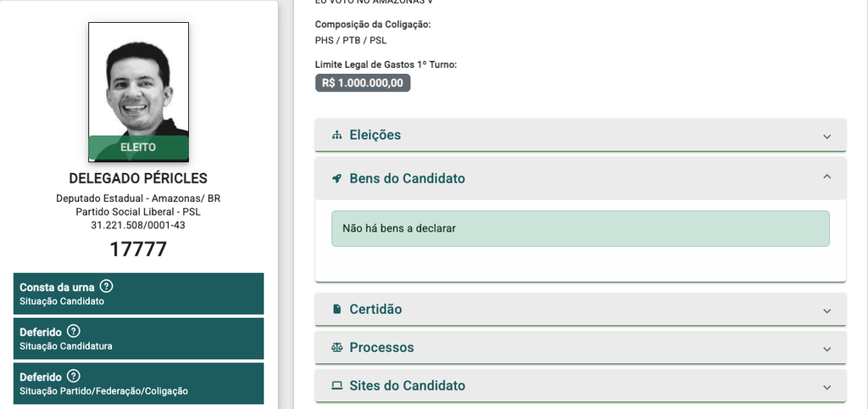The width and height of the screenshot is (868, 409).
Task: Expand the Certidão section chevron
Action: (x=827, y=311)
